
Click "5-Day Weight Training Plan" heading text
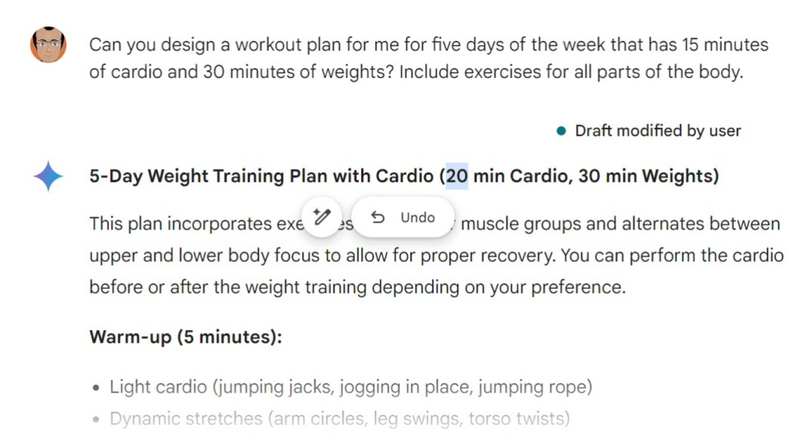click(x=208, y=177)
